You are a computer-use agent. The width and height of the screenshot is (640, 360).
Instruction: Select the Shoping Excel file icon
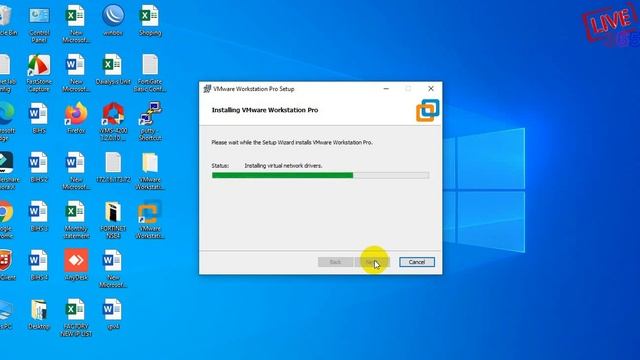[150, 21]
